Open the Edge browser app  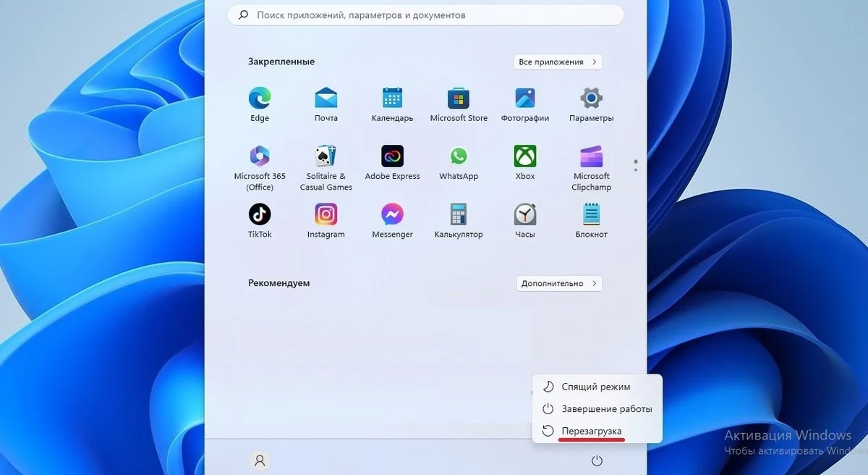click(x=260, y=104)
